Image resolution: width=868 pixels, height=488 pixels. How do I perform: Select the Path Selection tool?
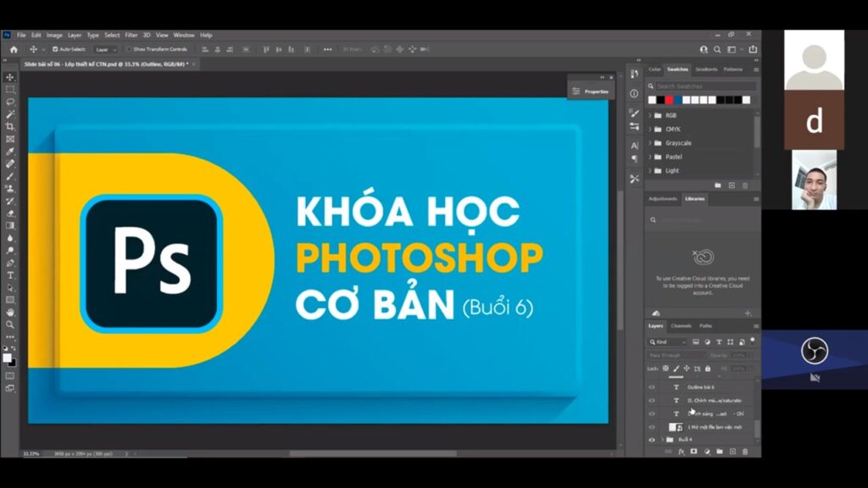(10, 288)
